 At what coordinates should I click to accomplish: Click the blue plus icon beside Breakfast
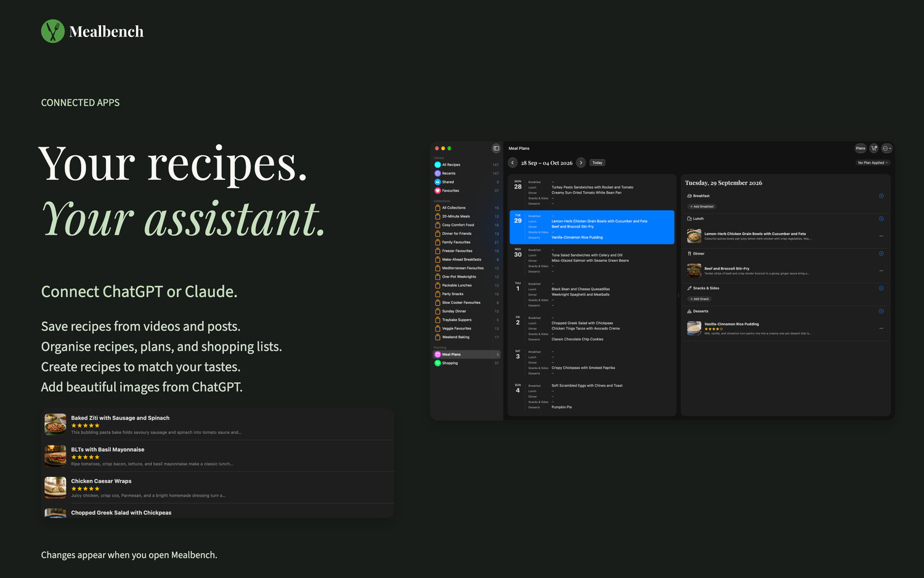881,196
